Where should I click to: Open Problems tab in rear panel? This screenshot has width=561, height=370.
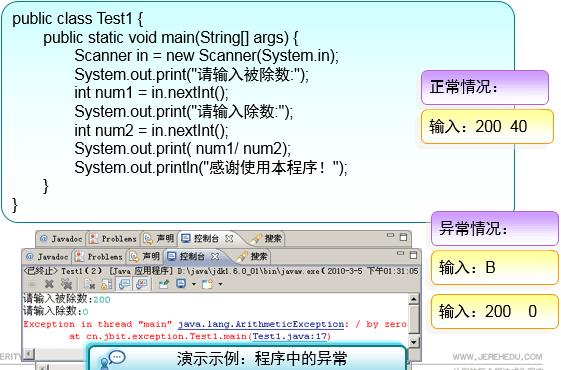[113, 238]
